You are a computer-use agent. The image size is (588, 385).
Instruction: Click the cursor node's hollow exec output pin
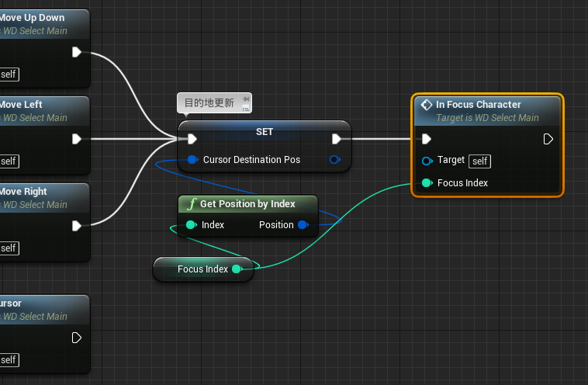77,338
